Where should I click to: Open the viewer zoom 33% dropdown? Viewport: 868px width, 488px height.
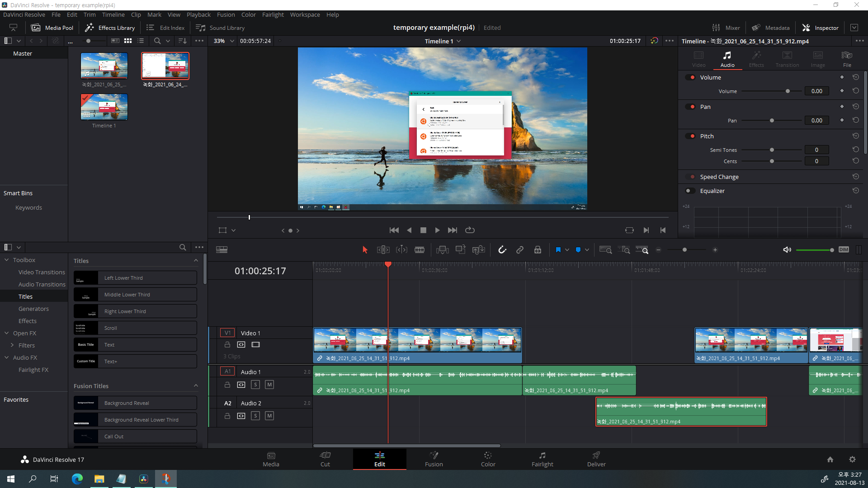click(232, 41)
